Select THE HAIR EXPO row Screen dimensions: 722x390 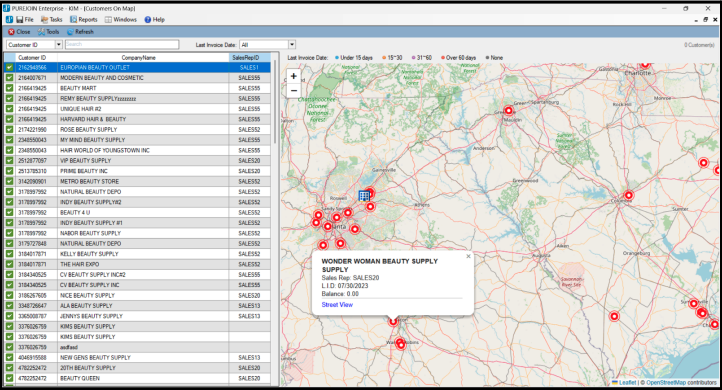[x=138, y=264]
